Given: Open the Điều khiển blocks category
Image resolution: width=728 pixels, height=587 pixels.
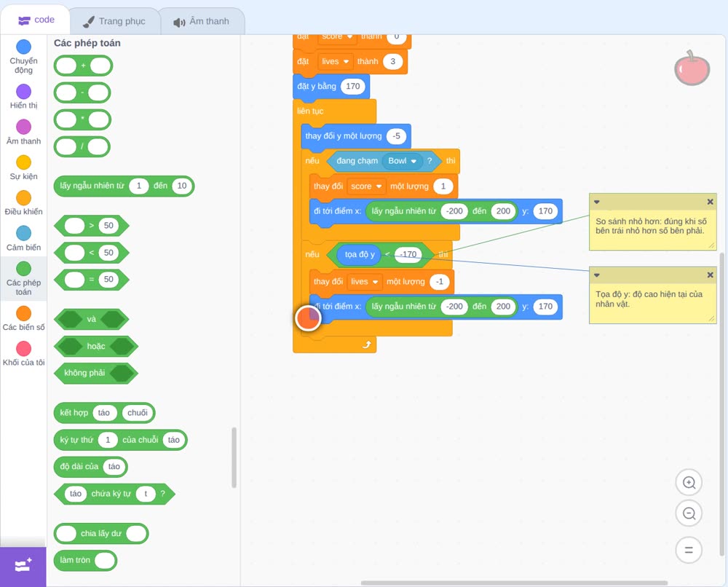Looking at the screenshot, I should click(23, 203).
